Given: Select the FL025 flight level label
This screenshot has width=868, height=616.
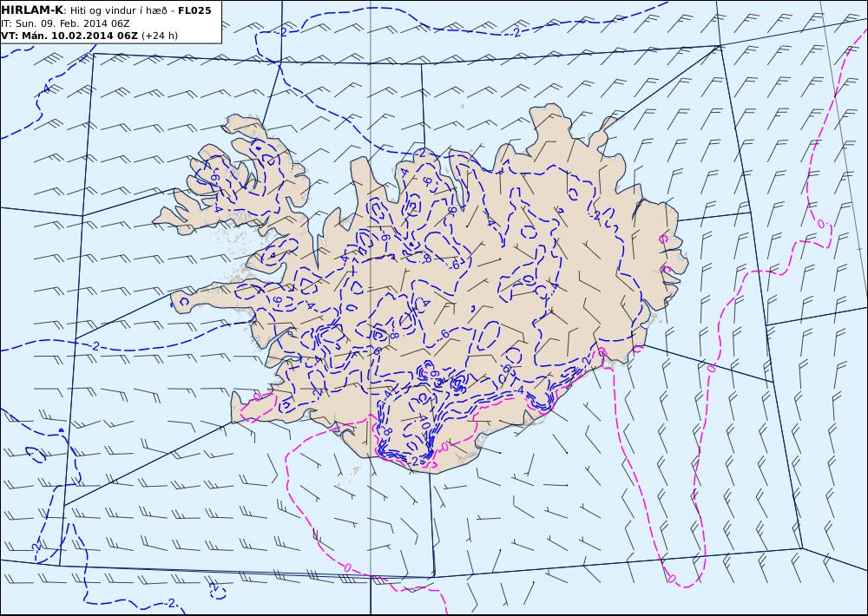Looking at the screenshot, I should point(194,10).
